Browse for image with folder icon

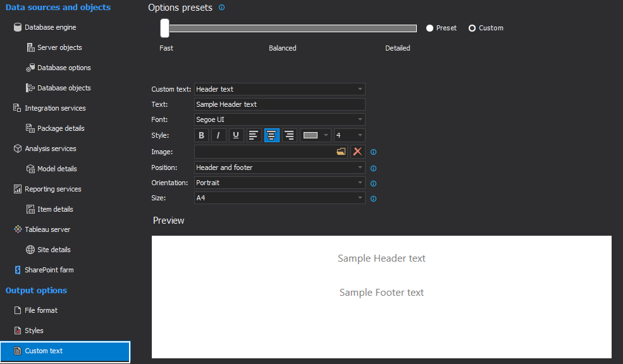(342, 152)
